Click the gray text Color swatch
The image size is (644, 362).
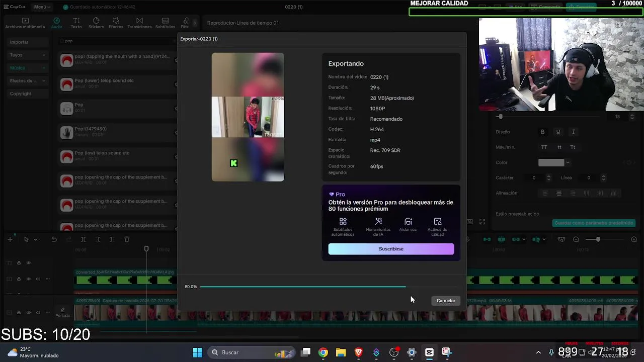[551, 162]
